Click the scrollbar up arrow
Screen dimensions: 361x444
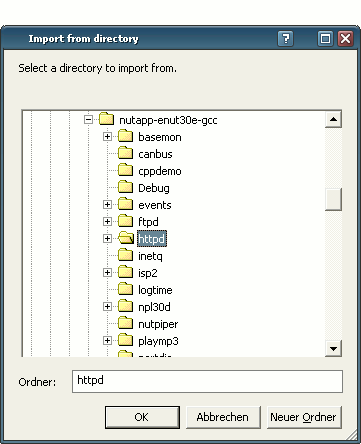tap(333, 119)
